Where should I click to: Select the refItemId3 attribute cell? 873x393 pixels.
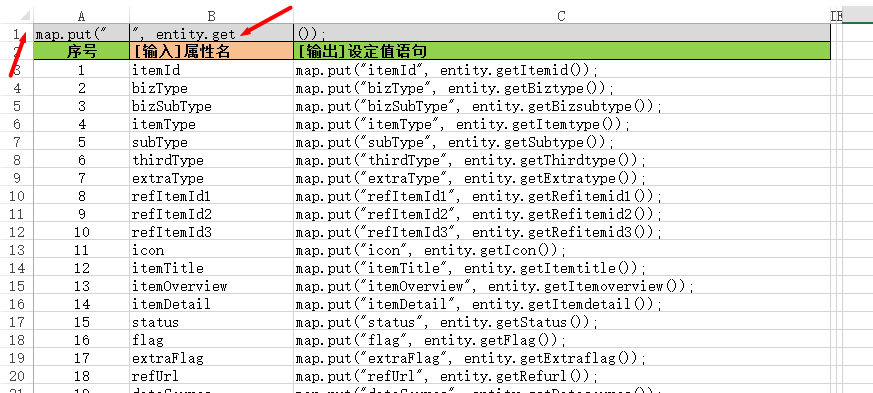pyautogui.click(x=212, y=232)
